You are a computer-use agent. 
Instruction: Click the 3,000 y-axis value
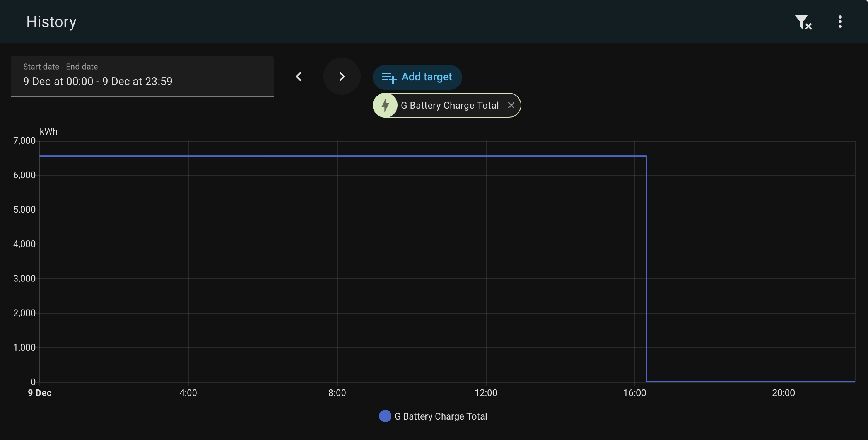24,278
